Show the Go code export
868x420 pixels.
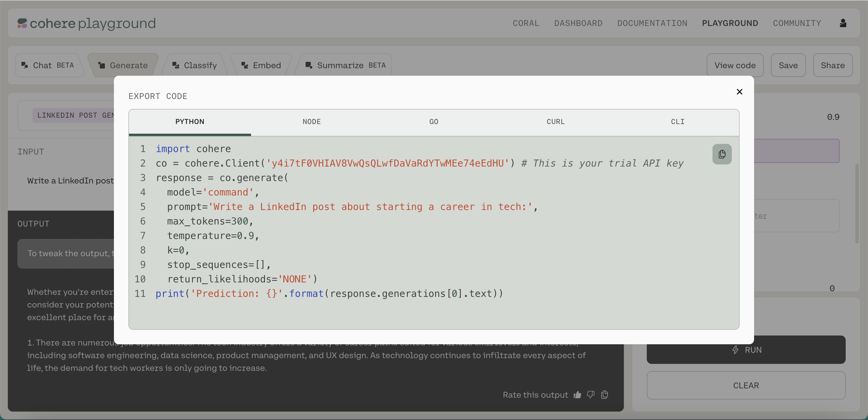pyautogui.click(x=434, y=122)
